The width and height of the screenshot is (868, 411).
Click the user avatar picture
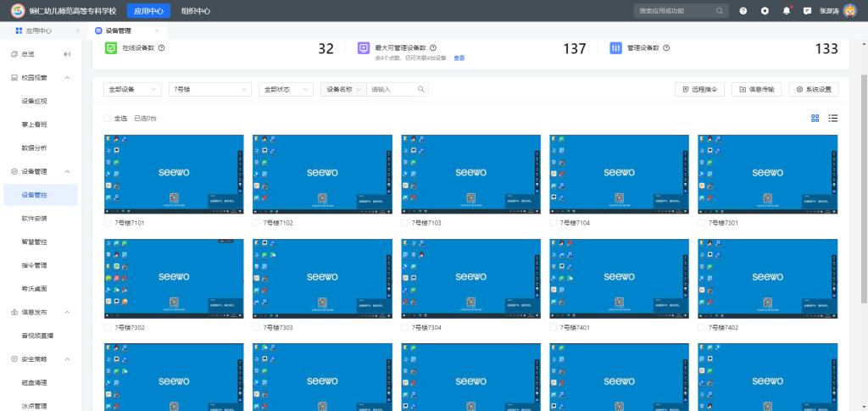tap(849, 10)
